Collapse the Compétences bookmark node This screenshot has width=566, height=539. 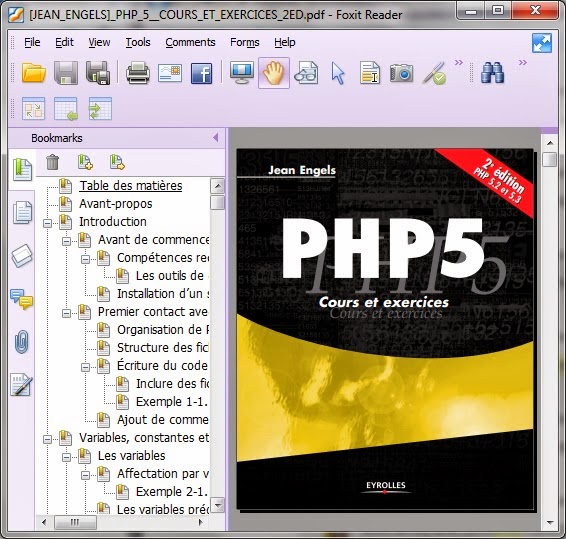coord(86,260)
